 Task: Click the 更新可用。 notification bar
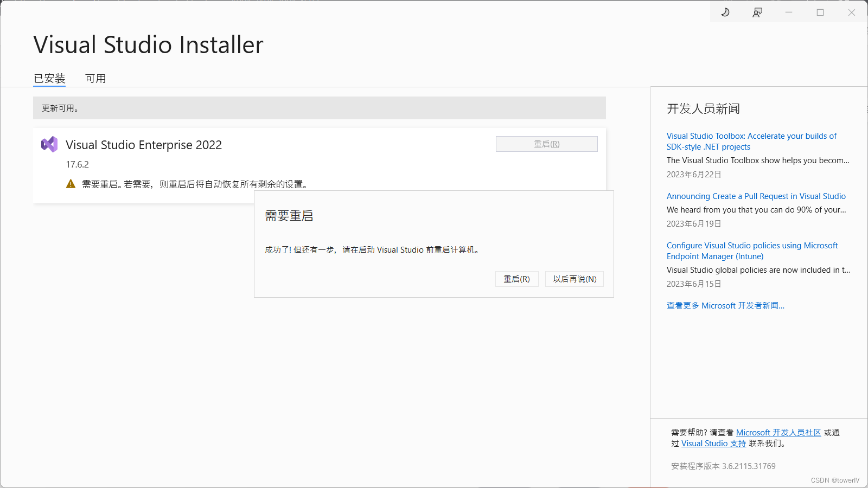pyautogui.click(x=320, y=108)
